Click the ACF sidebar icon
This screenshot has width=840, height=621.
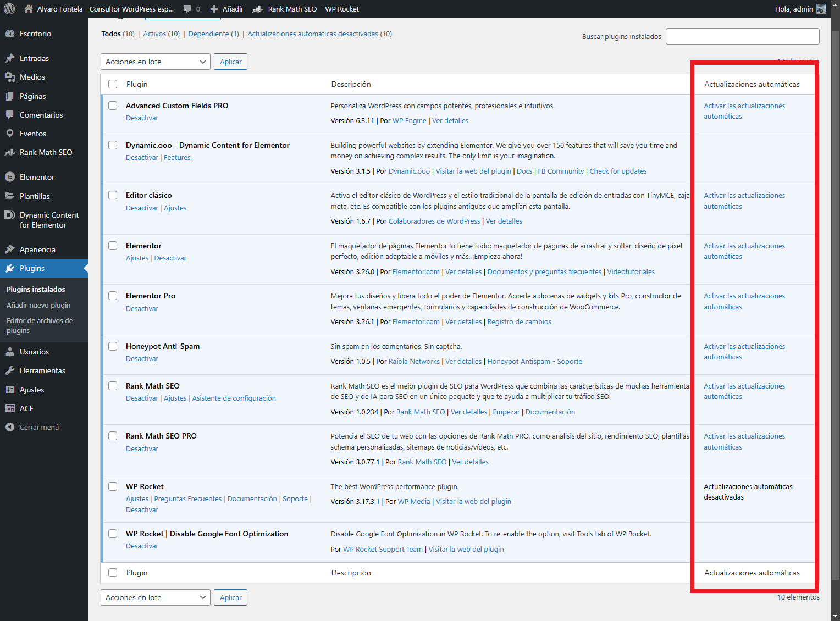click(x=10, y=408)
